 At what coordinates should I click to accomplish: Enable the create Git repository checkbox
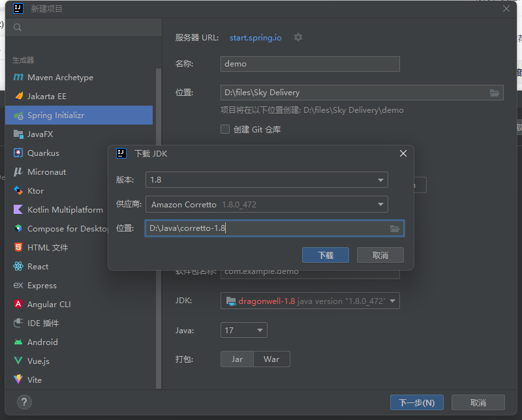coord(225,129)
